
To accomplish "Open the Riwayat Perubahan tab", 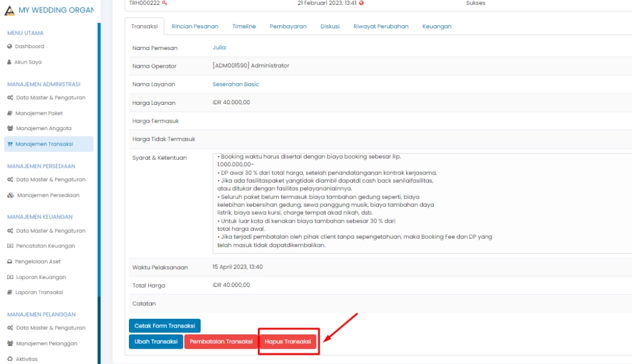I will (x=381, y=27).
